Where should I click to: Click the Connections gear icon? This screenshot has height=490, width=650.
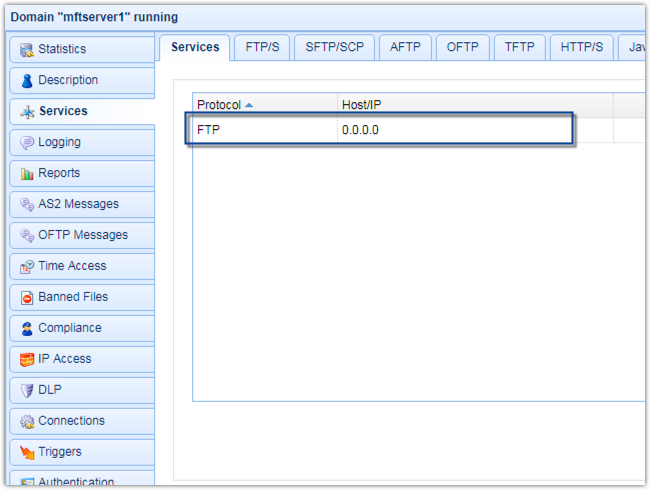tap(27, 422)
